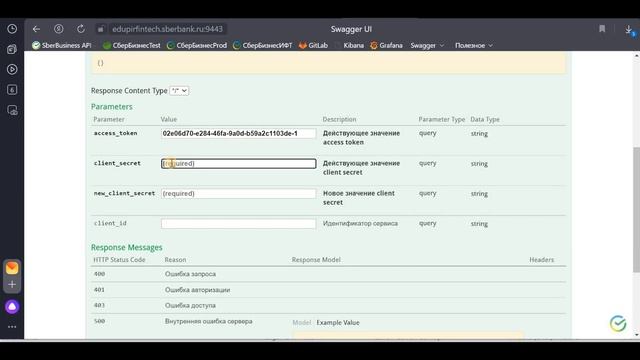Image resolution: width=640 pixels, height=360 pixels.
Task: Click the Yandex account circle icon
Action: point(59,29)
